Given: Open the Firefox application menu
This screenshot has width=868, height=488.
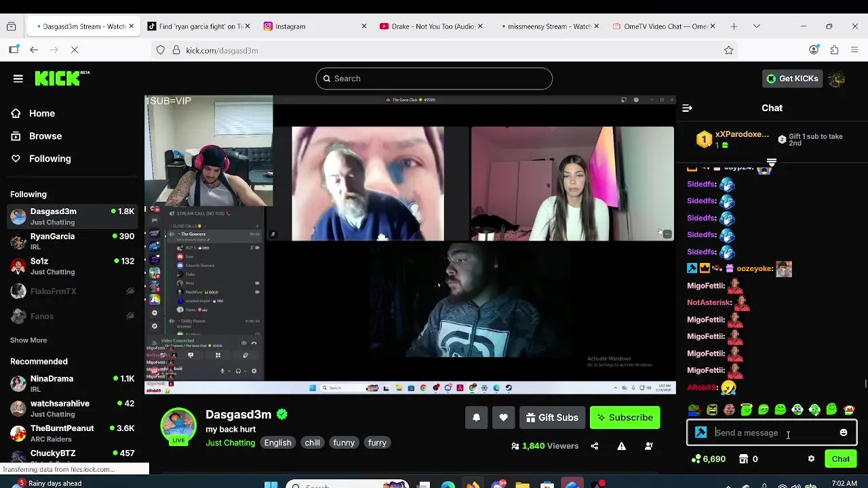Looking at the screenshot, I should coord(854,50).
